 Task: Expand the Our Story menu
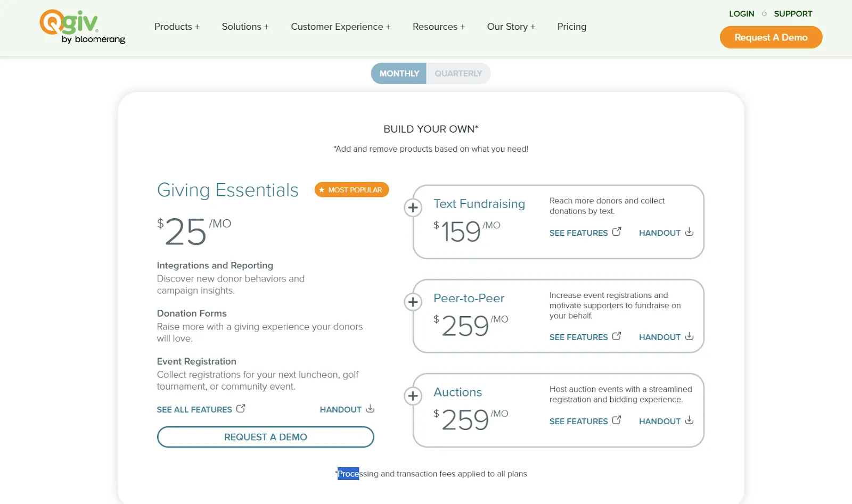[x=511, y=27]
